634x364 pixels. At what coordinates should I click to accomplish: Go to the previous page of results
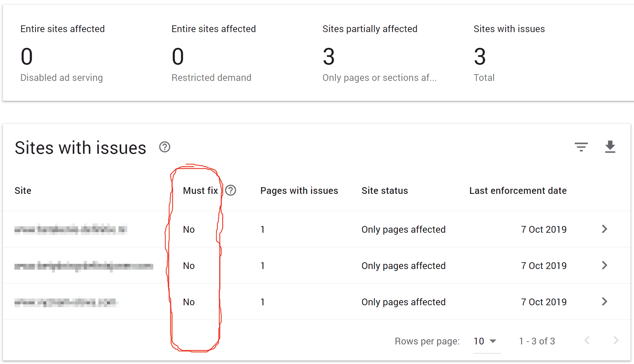587,341
